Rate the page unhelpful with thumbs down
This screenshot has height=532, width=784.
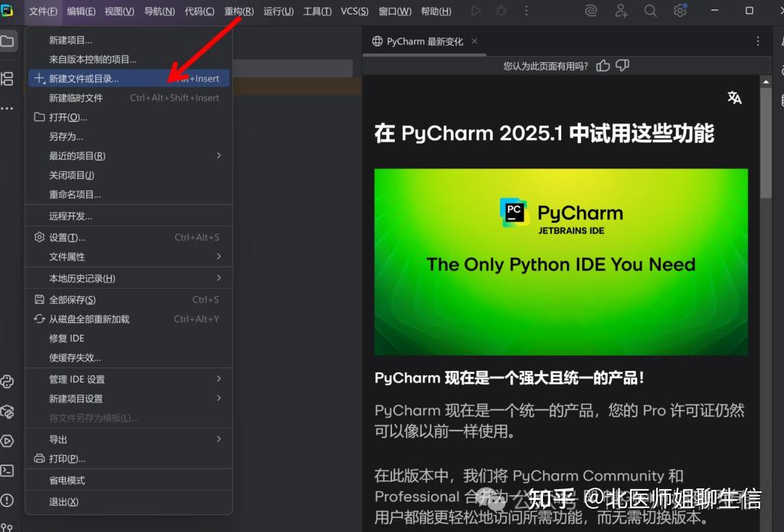point(622,65)
